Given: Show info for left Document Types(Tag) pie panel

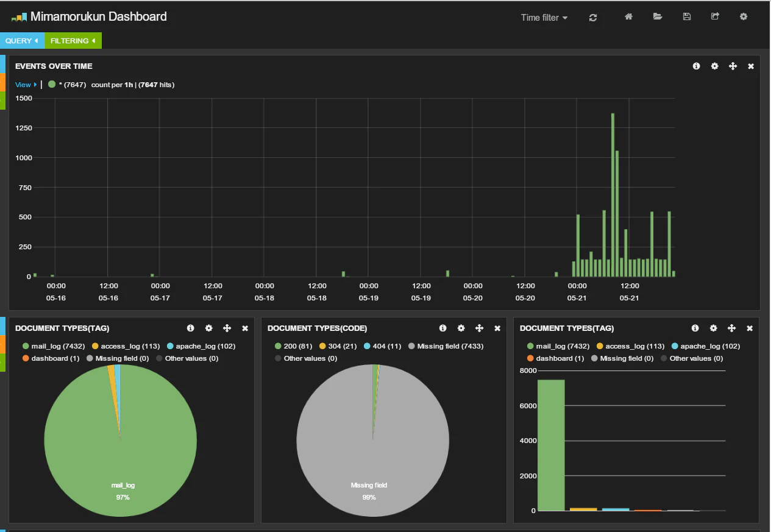Looking at the screenshot, I should (x=191, y=328).
